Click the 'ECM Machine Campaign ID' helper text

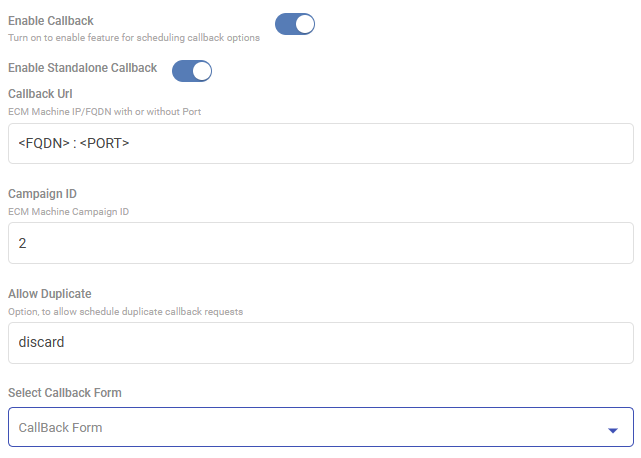tap(70, 211)
